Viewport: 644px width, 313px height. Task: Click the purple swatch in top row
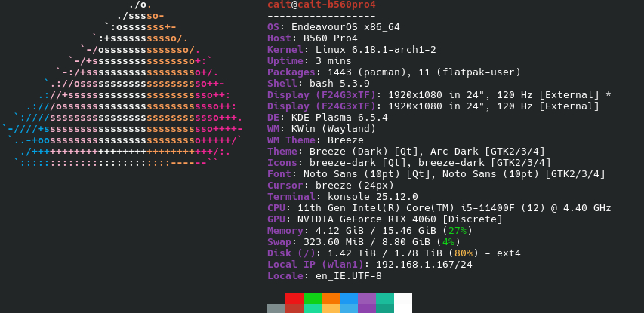tap(366, 298)
